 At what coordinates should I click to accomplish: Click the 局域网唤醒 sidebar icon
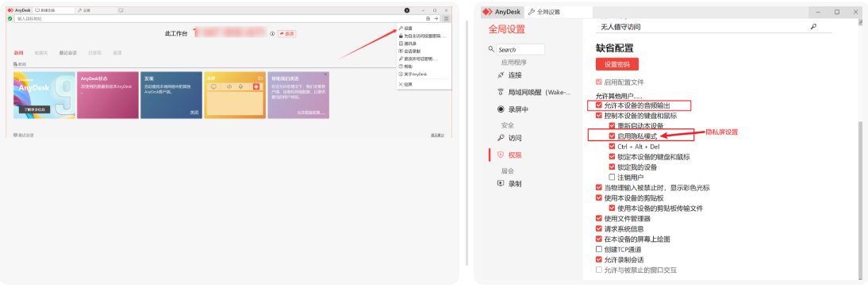click(501, 92)
